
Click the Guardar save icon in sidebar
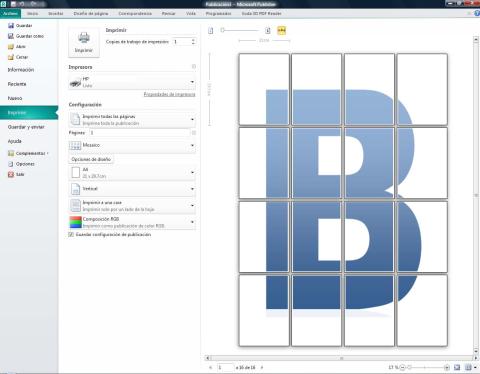(11, 26)
